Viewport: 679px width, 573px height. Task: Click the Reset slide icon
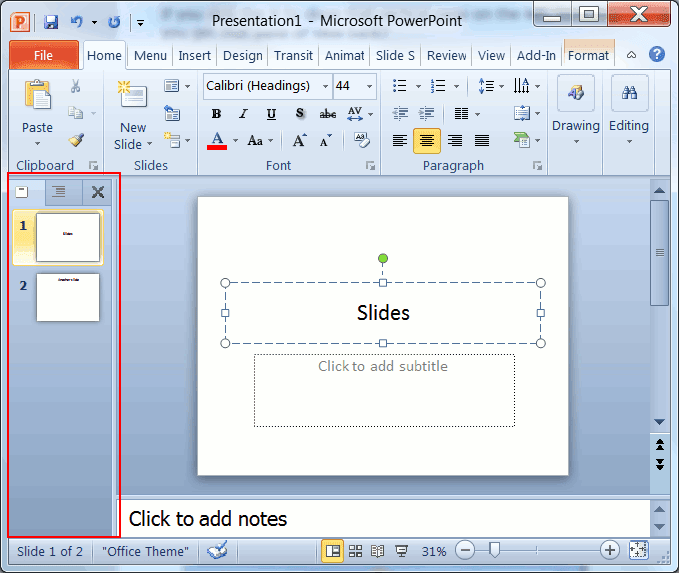(172, 113)
